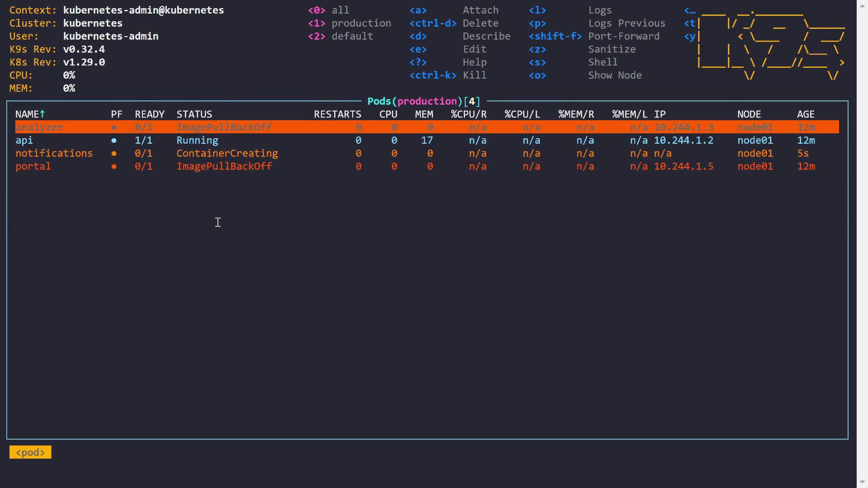Click the <pod> breadcrumb label

pyautogui.click(x=30, y=452)
